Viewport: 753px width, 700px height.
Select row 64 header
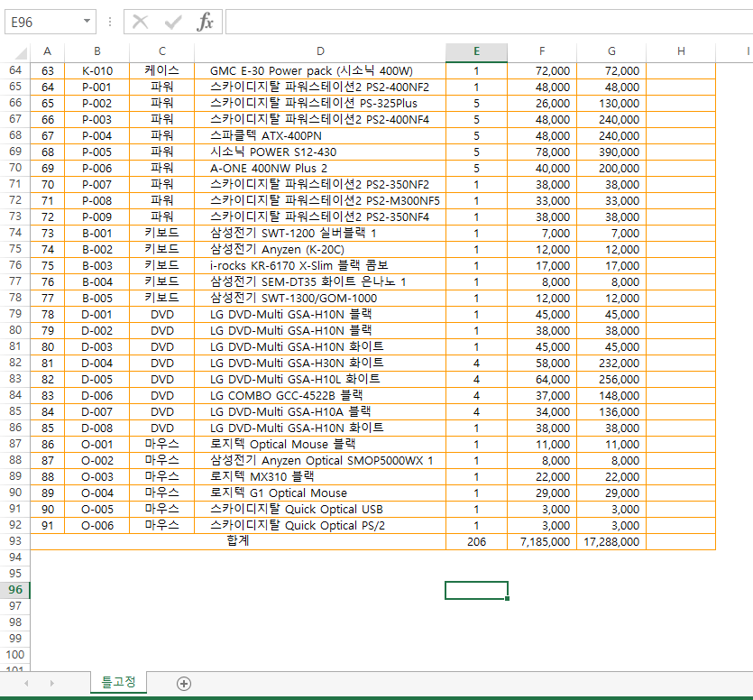(x=15, y=70)
